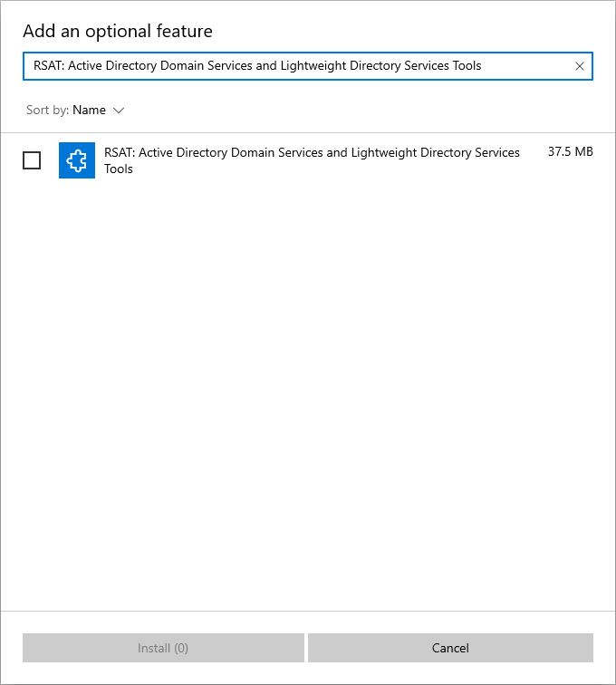Click 'RSAT:' at the start of the search text
The height and width of the screenshot is (685, 616).
(49, 65)
